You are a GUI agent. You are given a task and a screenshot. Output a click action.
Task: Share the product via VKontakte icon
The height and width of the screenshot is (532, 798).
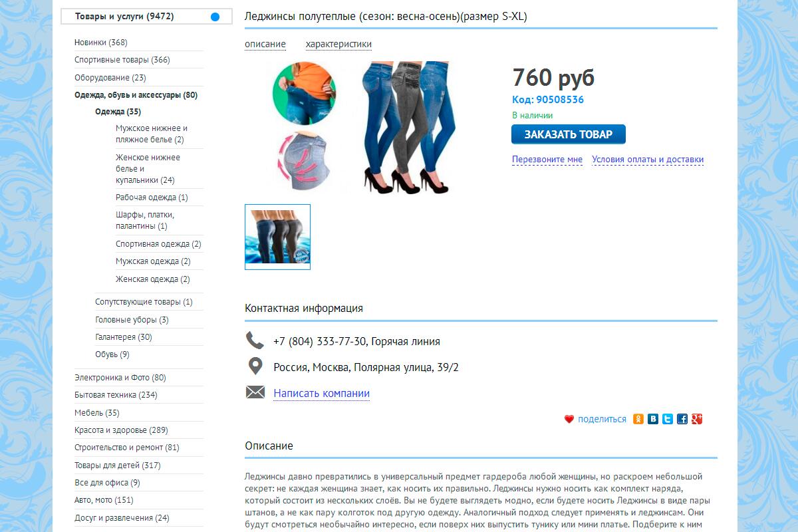click(653, 419)
